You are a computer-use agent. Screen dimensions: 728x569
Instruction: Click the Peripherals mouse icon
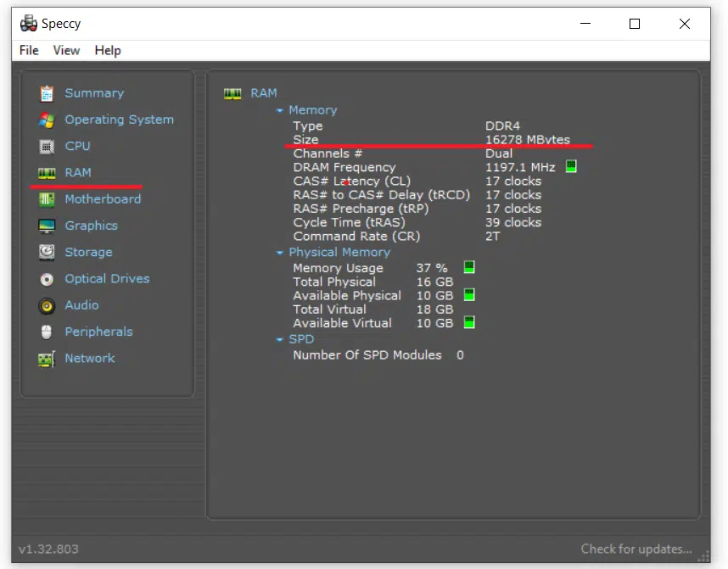pos(47,332)
